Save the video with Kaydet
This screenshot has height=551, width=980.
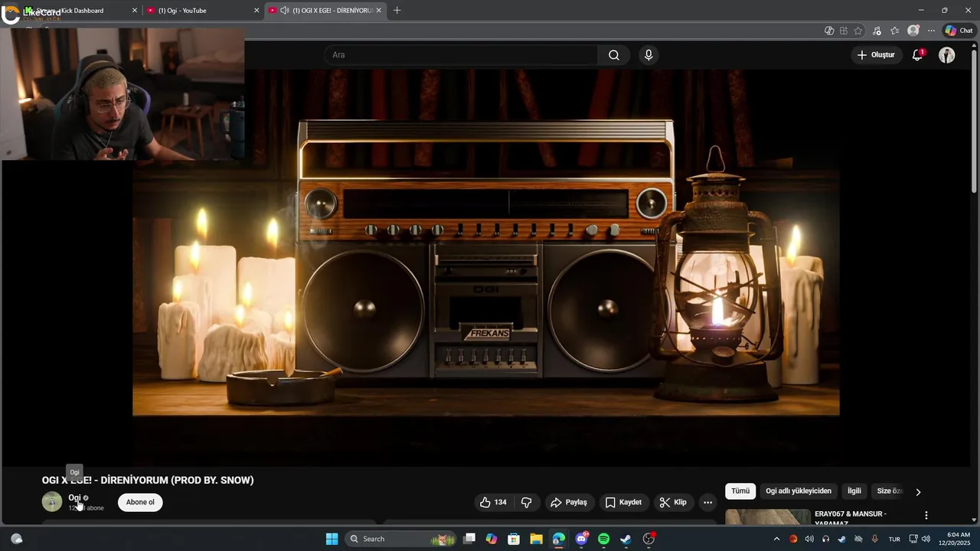click(x=623, y=502)
